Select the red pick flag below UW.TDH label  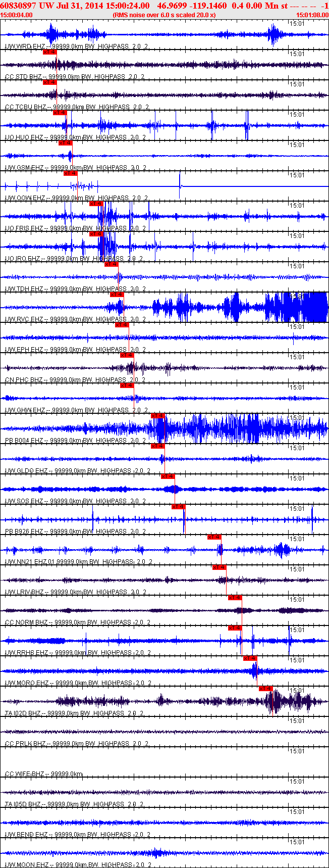tap(117, 294)
